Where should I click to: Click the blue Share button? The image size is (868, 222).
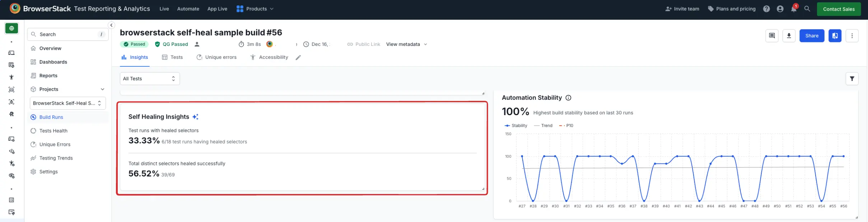coord(812,36)
